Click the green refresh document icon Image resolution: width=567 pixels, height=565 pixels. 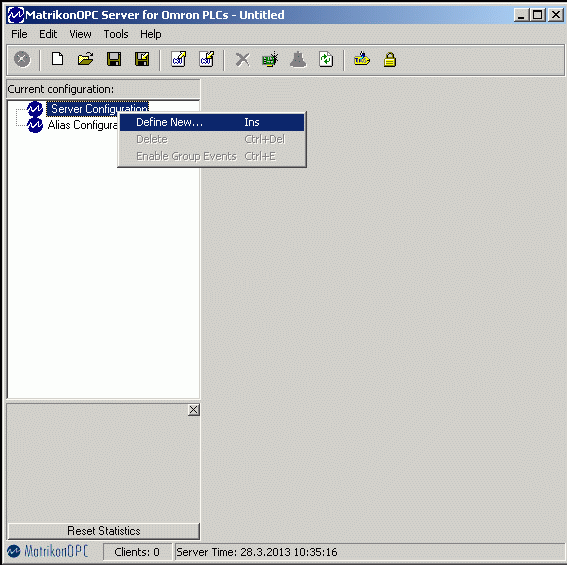[x=326, y=59]
